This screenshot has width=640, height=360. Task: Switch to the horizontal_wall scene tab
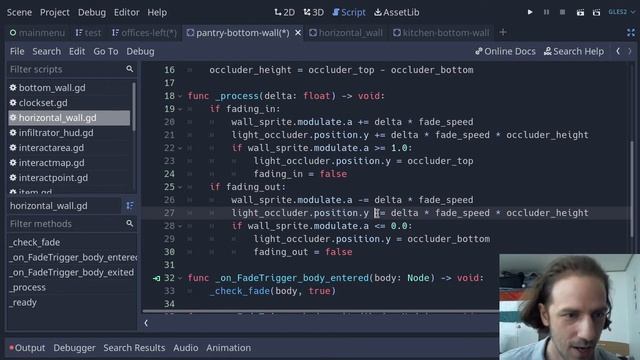pos(346,33)
